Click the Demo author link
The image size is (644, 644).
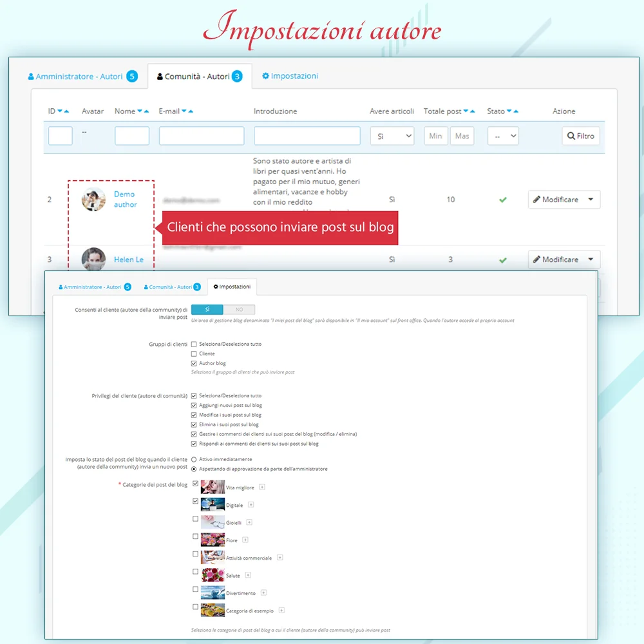click(124, 200)
